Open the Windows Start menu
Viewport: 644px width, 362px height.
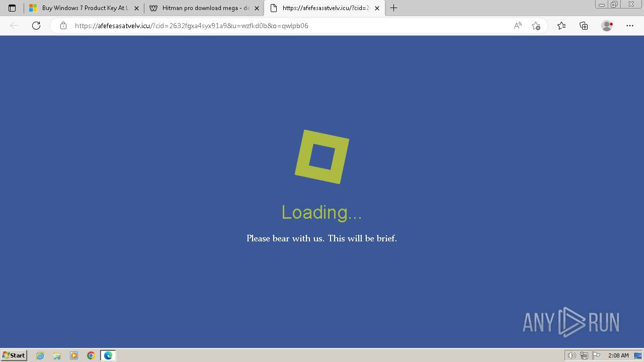(x=14, y=355)
